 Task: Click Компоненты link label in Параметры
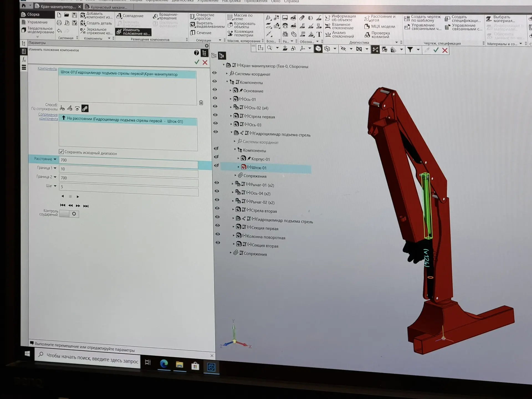coord(47,68)
